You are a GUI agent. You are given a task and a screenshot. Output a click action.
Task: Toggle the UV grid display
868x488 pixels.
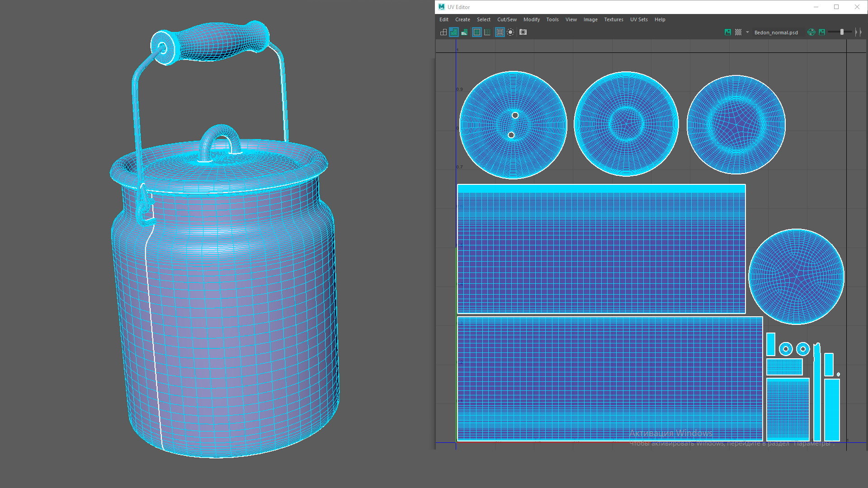(500, 32)
